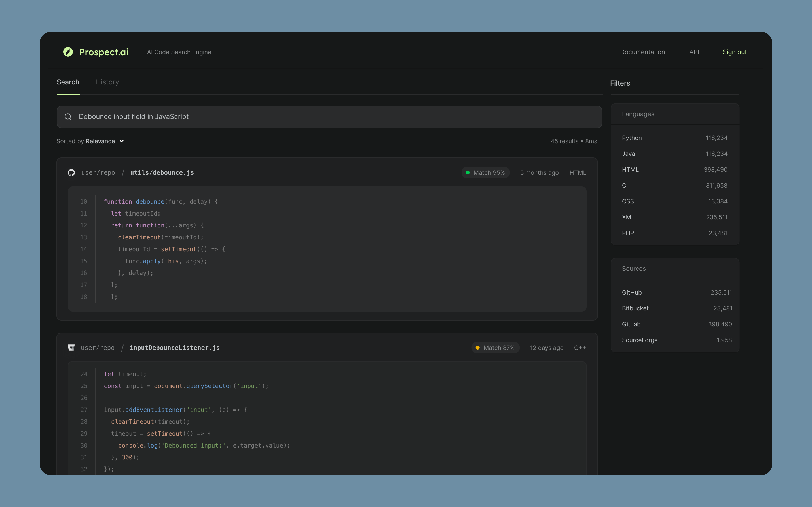Focus the Debounce input field search box
812x507 pixels.
pyautogui.click(x=329, y=117)
